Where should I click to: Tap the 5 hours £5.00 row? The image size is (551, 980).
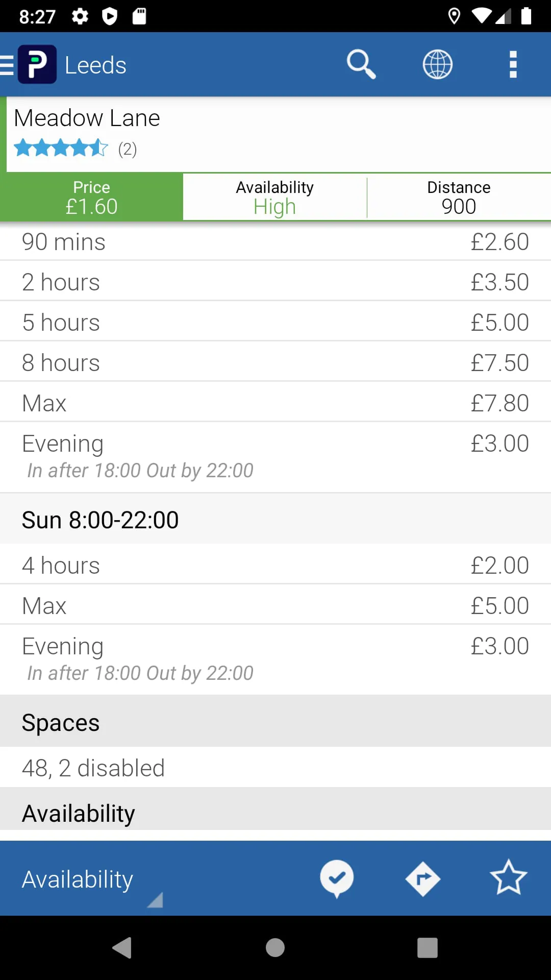pos(275,323)
